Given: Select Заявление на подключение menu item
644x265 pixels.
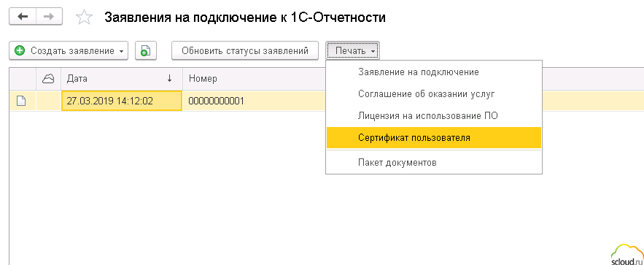Looking at the screenshot, I should 434,72.
